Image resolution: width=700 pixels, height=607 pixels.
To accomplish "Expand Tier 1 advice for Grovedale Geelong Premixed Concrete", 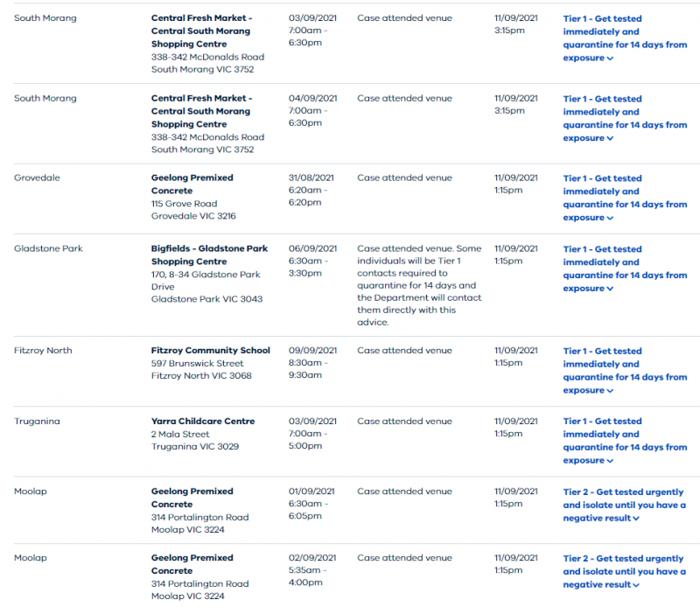I will click(625, 198).
